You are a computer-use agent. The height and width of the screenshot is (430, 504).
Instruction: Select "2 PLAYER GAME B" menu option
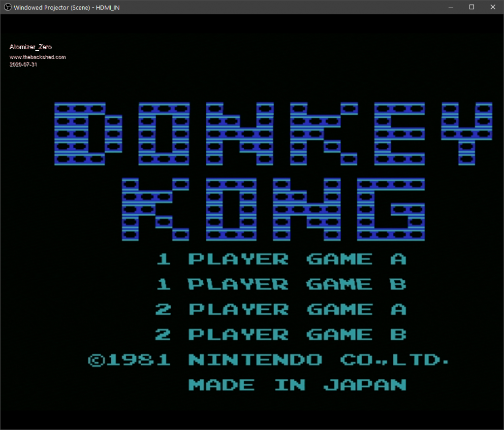tap(281, 334)
